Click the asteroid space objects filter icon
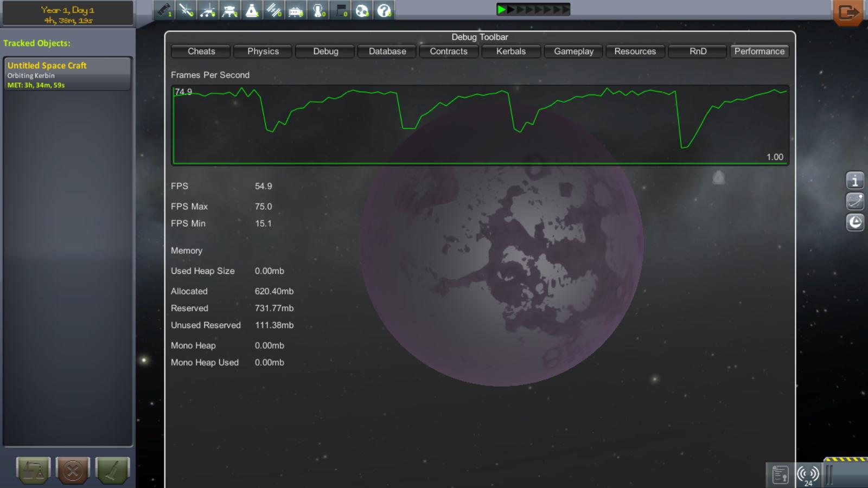The height and width of the screenshot is (488, 868). pyautogui.click(x=362, y=10)
